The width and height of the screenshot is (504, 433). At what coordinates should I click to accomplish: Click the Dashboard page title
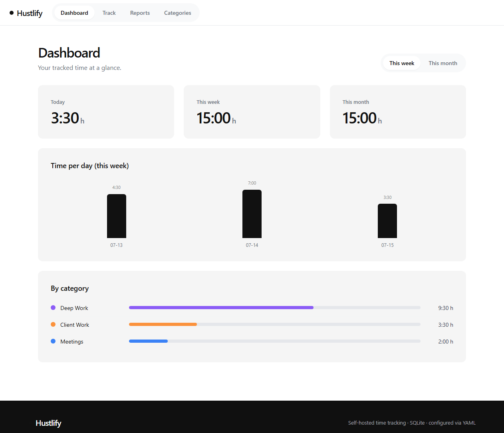click(69, 53)
